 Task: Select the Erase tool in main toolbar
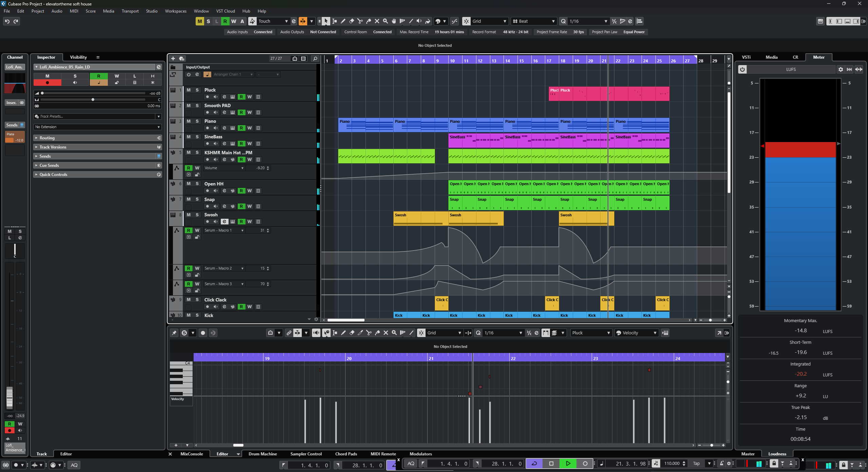tap(352, 21)
